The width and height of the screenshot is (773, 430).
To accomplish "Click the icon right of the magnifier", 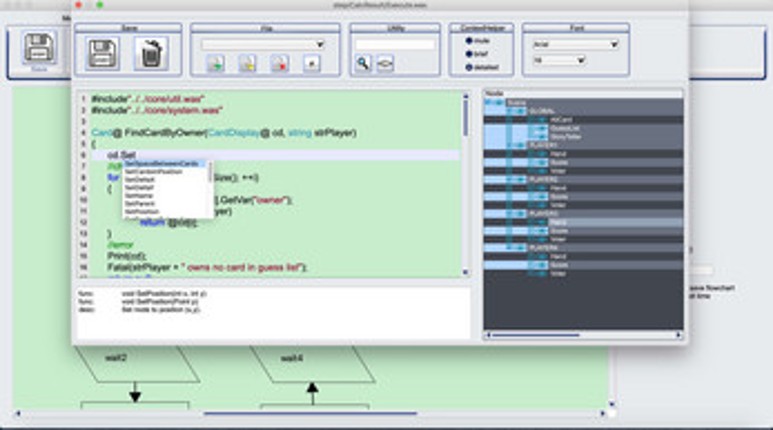I will pyautogui.click(x=385, y=64).
